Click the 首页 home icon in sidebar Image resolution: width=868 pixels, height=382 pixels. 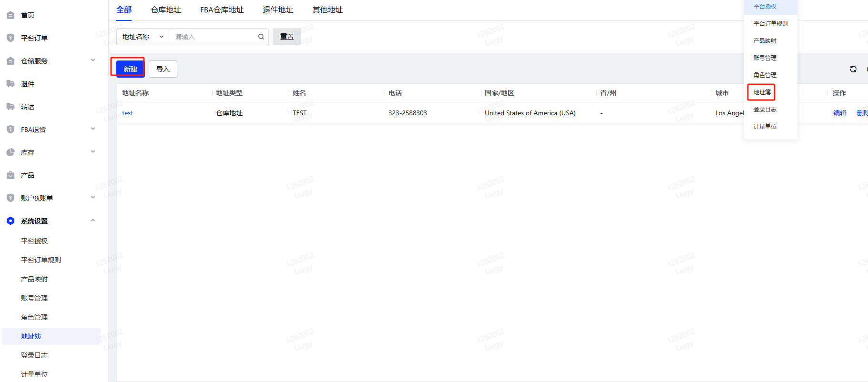click(10, 15)
